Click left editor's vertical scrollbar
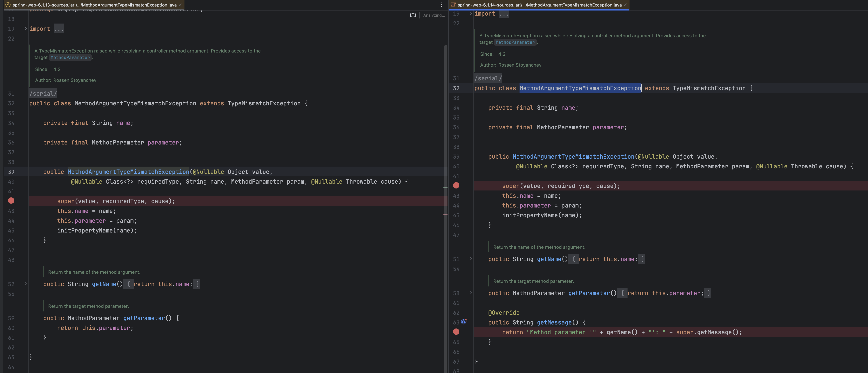Image resolution: width=868 pixels, height=373 pixels. click(445, 135)
